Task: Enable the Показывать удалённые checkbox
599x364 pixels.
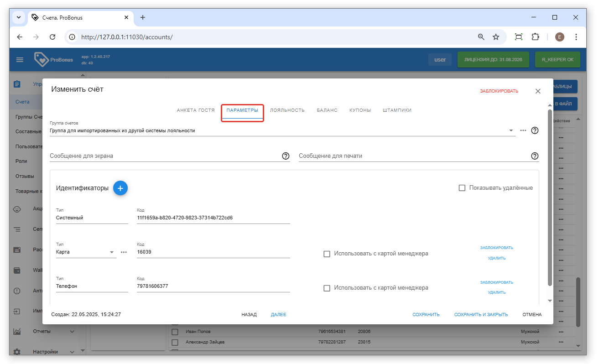Action: click(x=462, y=188)
